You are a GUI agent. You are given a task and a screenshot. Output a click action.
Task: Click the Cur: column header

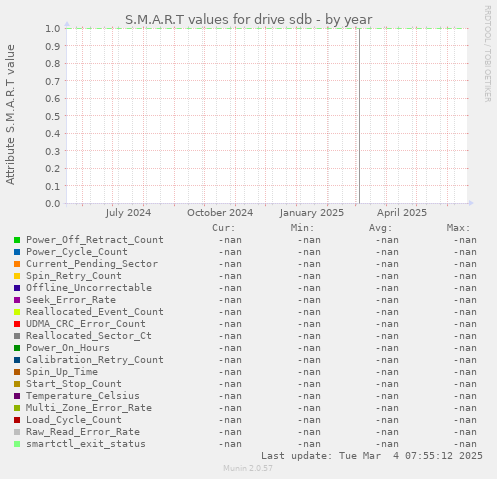click(224, 228)
